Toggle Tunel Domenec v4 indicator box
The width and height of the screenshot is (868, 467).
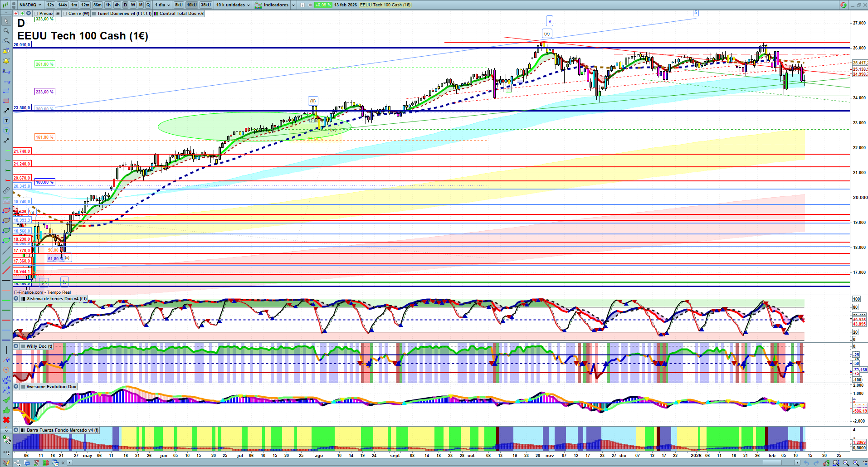[x=94, y=14]
